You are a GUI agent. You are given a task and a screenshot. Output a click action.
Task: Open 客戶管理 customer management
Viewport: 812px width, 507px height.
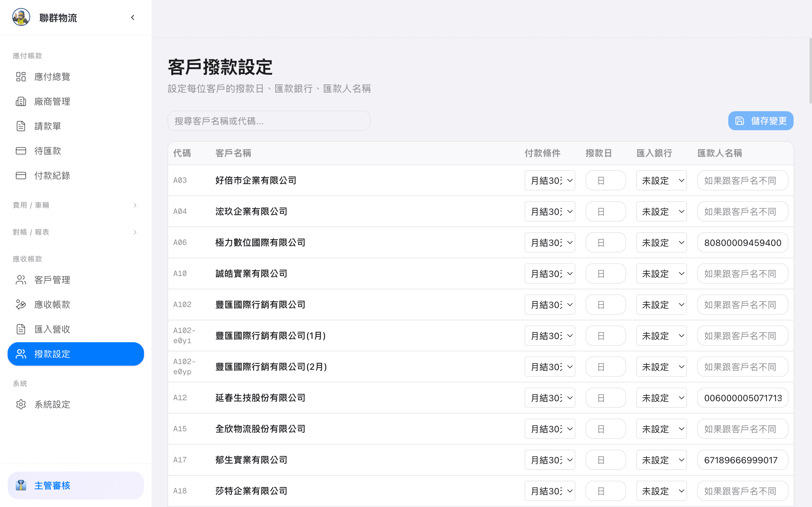point(52,280)
